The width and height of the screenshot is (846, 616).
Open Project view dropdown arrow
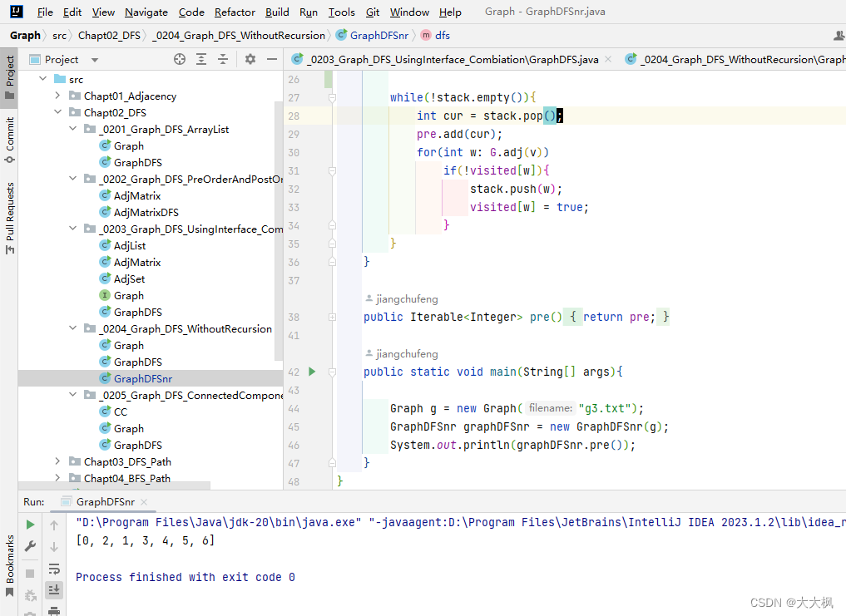tap(95, 60)
